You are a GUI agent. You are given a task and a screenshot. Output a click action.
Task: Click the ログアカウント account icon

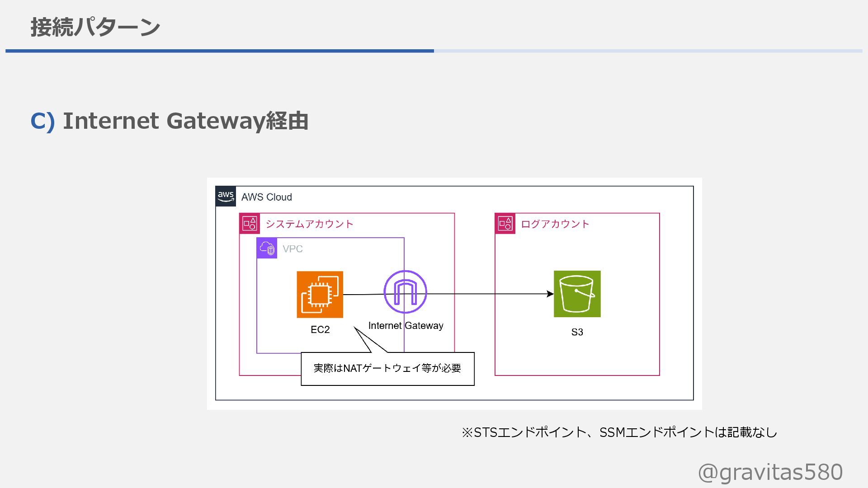[x=505, y=223]
